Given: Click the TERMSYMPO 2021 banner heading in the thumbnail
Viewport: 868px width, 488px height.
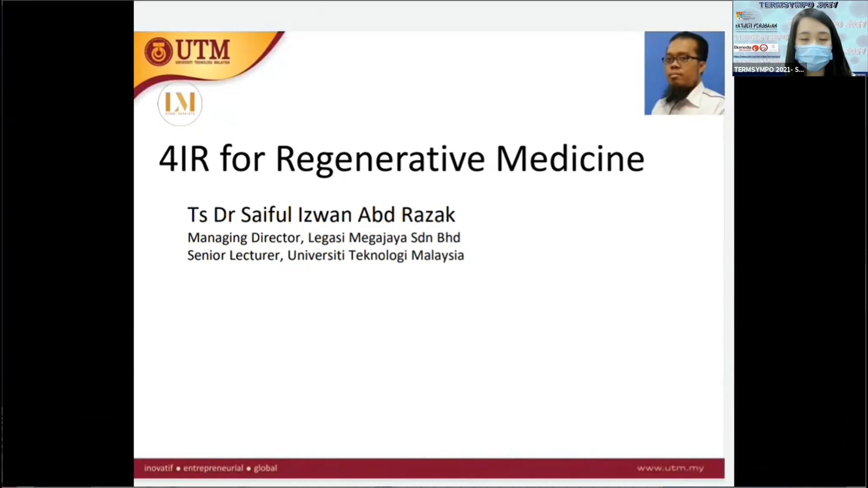Looking at the screenshot, I should [798, 5].
